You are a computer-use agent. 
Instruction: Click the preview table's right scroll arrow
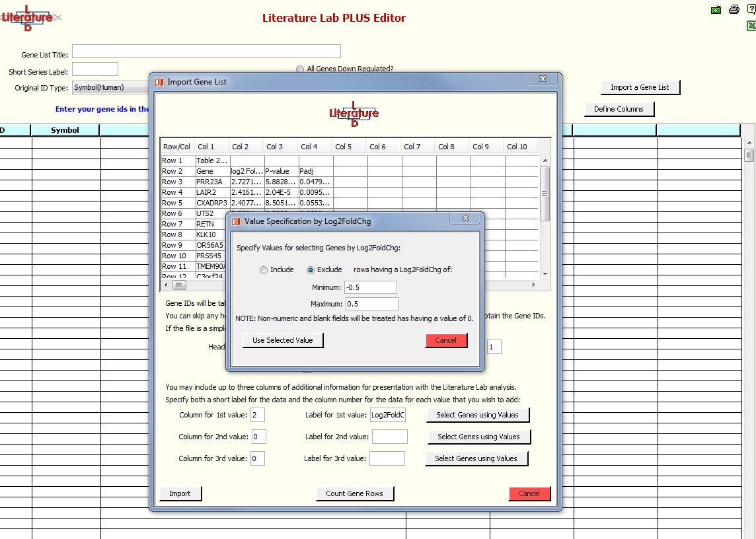coord(534,285)
